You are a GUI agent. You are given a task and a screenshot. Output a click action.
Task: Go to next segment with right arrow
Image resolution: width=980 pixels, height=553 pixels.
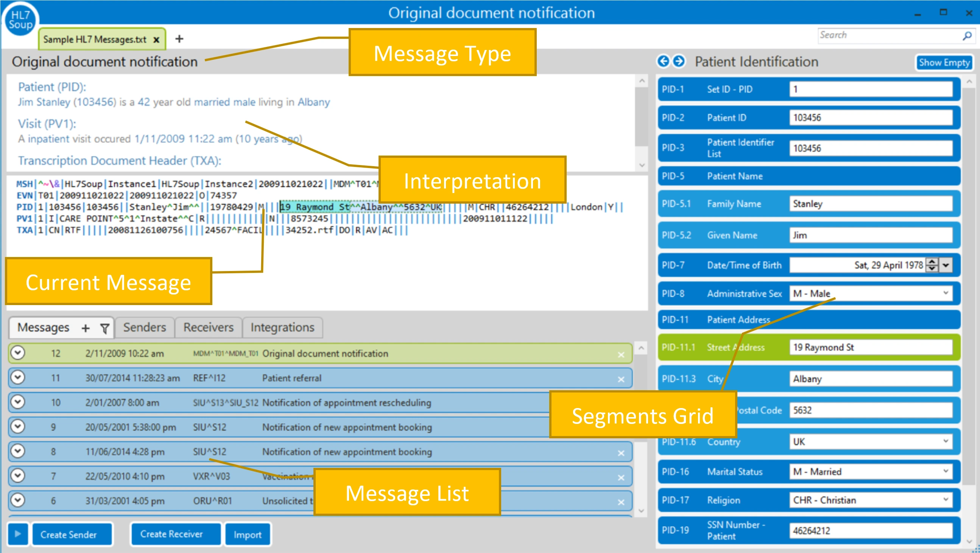[x=679, y=61]
